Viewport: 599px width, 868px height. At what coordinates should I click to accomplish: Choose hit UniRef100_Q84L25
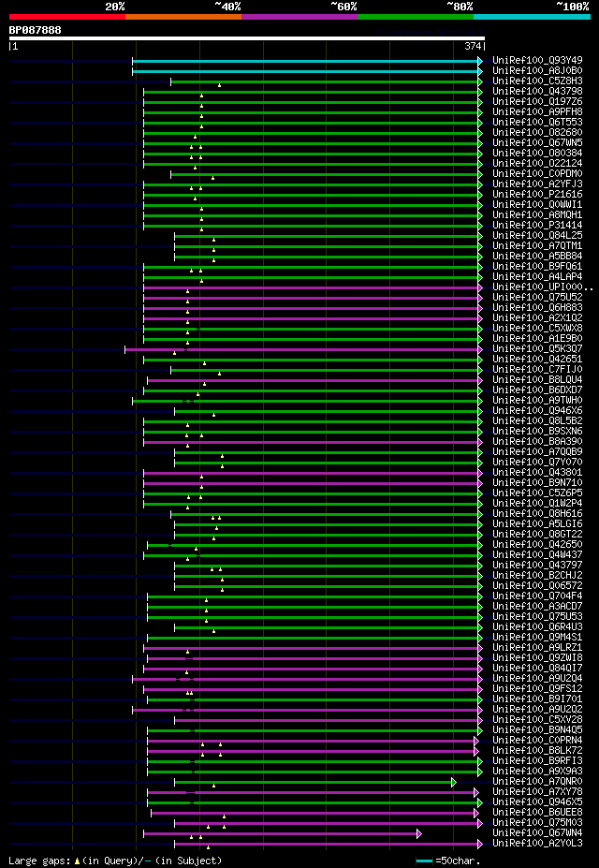coord(537,235)
